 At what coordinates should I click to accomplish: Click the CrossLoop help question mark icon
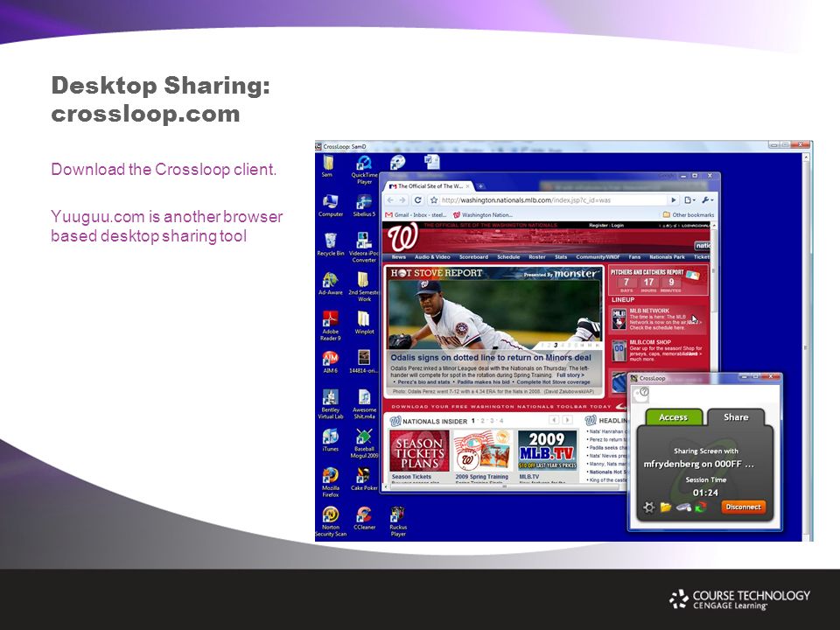coord(644,392)
